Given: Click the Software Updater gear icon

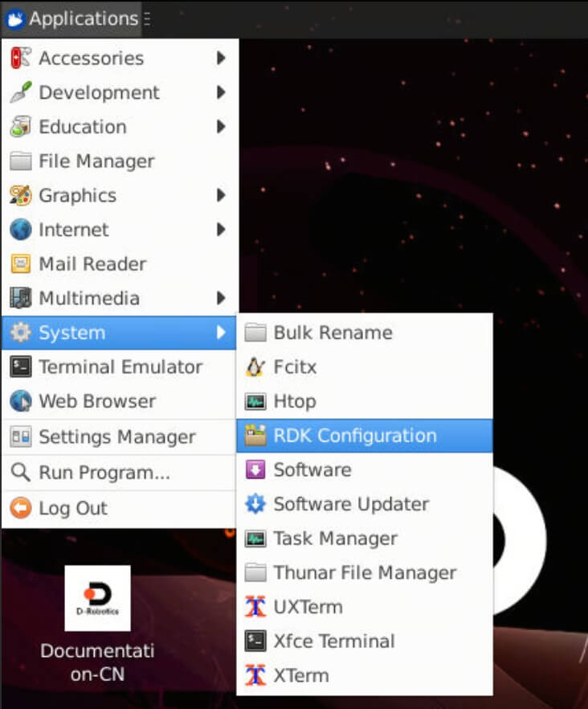Looking at the screenshot, I should [x=255, y=504].
